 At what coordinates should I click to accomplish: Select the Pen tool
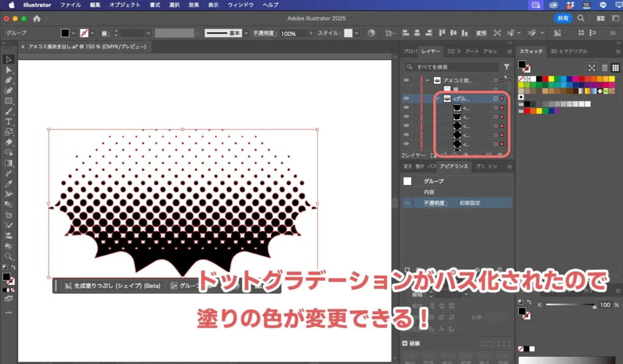(x=9, y=80)
